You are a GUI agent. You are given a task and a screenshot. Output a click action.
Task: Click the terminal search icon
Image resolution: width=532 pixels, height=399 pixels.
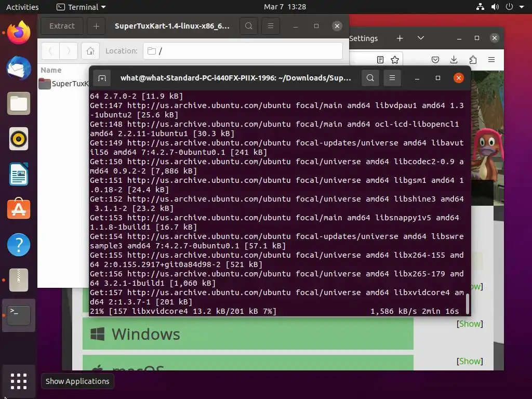pos(370,78)
